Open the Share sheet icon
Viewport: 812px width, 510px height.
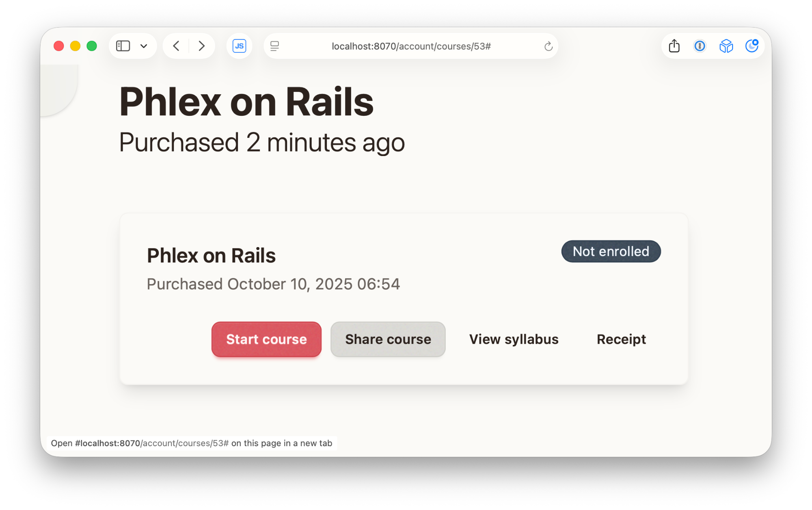click(674, 46)
